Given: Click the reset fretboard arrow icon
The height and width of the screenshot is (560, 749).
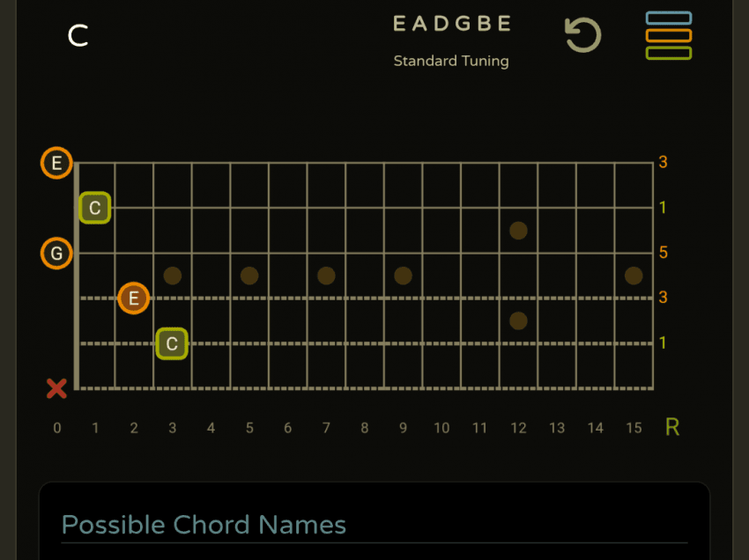Looking at the screenshot, I should click(582, 36).
